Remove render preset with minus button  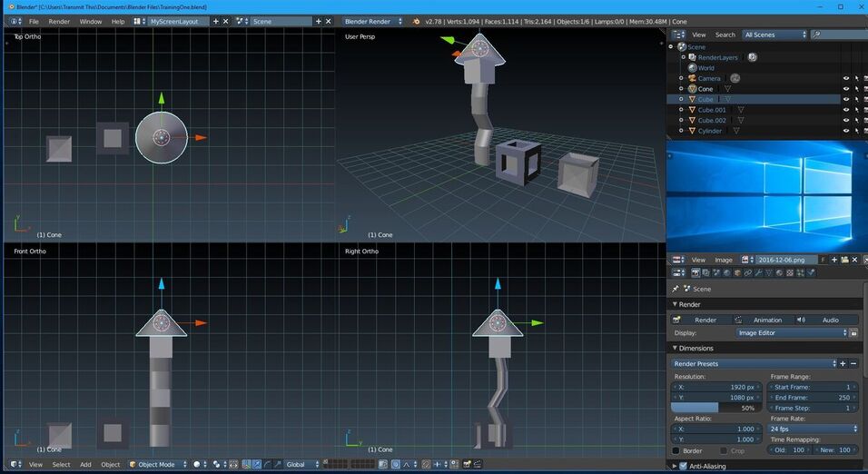853,363
